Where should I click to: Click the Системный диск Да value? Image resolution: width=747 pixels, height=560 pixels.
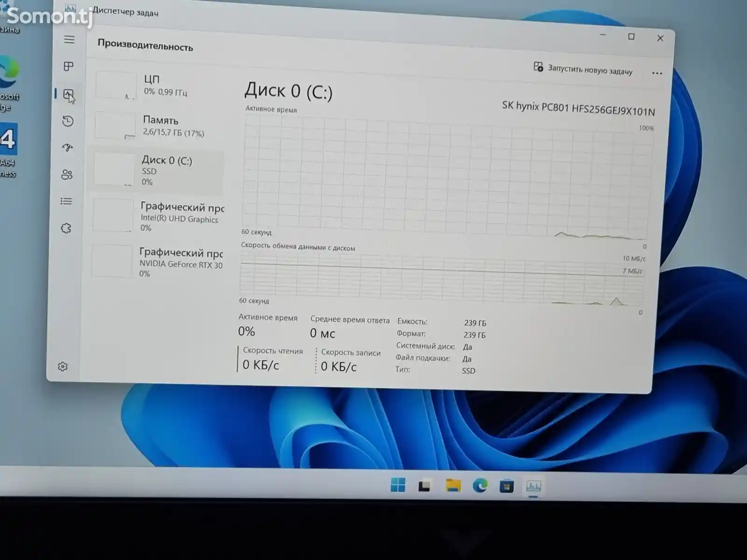tap(467, 347)
